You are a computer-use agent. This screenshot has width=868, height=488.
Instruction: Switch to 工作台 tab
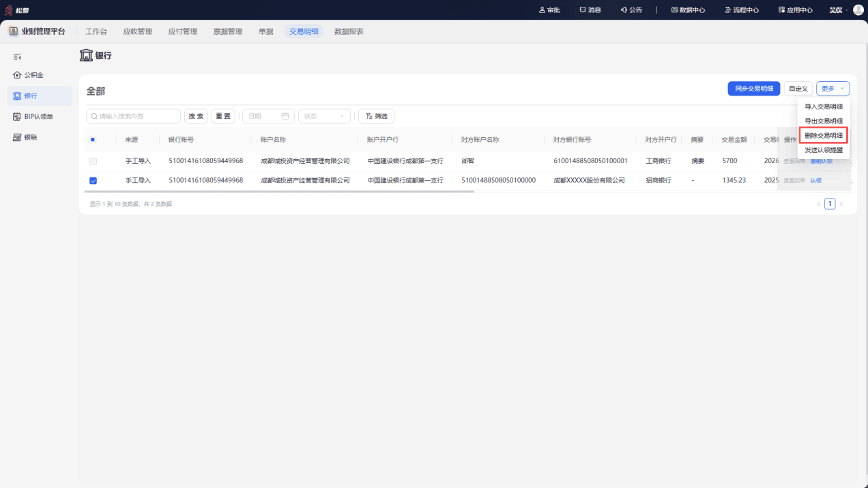pyautogui.click(x=96, y=31)
